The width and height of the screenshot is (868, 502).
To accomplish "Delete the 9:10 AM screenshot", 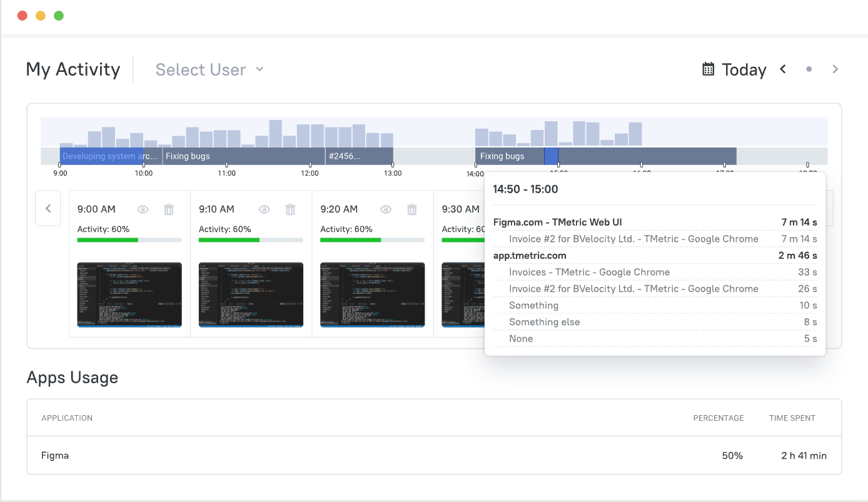I will pyautogui.click(x=290, y=209).
